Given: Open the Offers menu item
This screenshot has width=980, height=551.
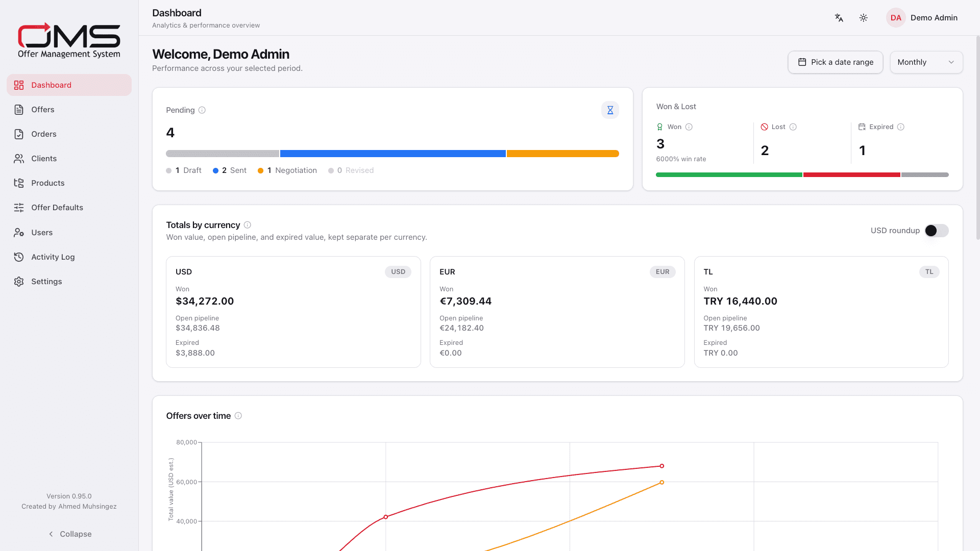Looking at the screenshot, I should point(69,110).
